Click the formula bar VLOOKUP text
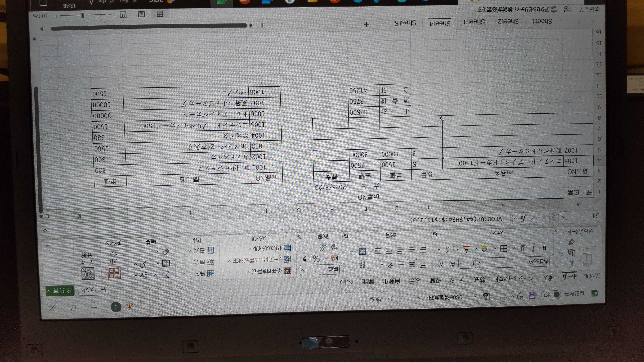The image size is (644, 362). pyautogui.click(x=458, y=219)
